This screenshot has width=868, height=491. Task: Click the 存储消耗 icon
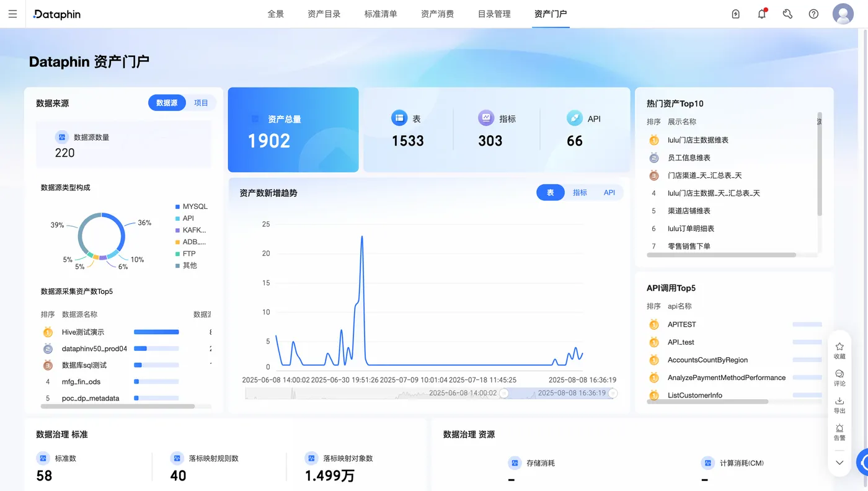tap(514, 463)
